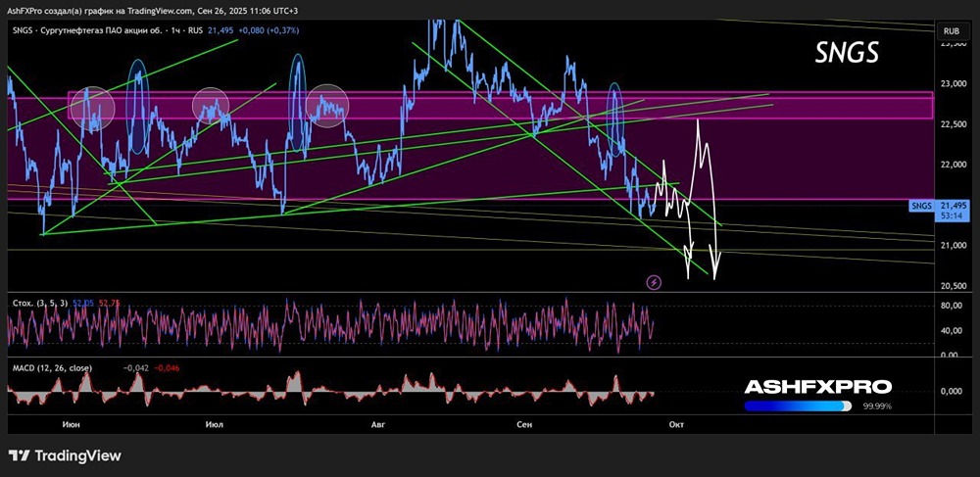Click the red stochastic value 52,75
This screenshot has width=980, height=477.
tap(110, 303)
